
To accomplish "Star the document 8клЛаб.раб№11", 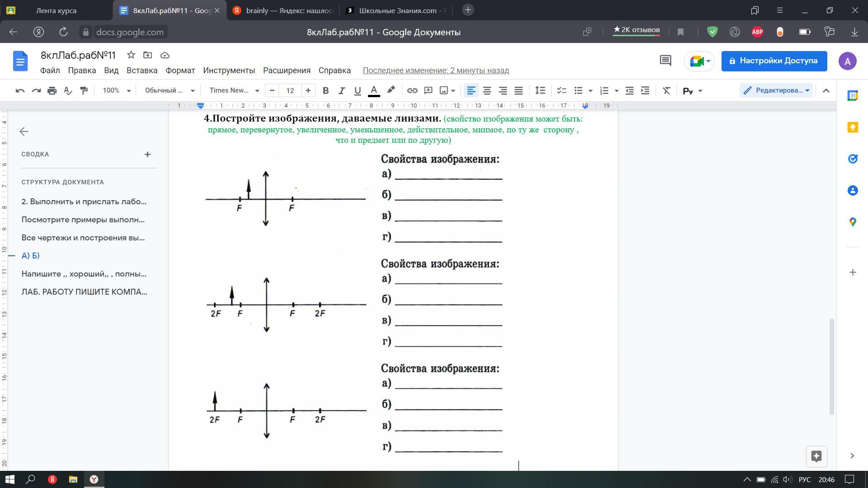I will tap(131, 55).
